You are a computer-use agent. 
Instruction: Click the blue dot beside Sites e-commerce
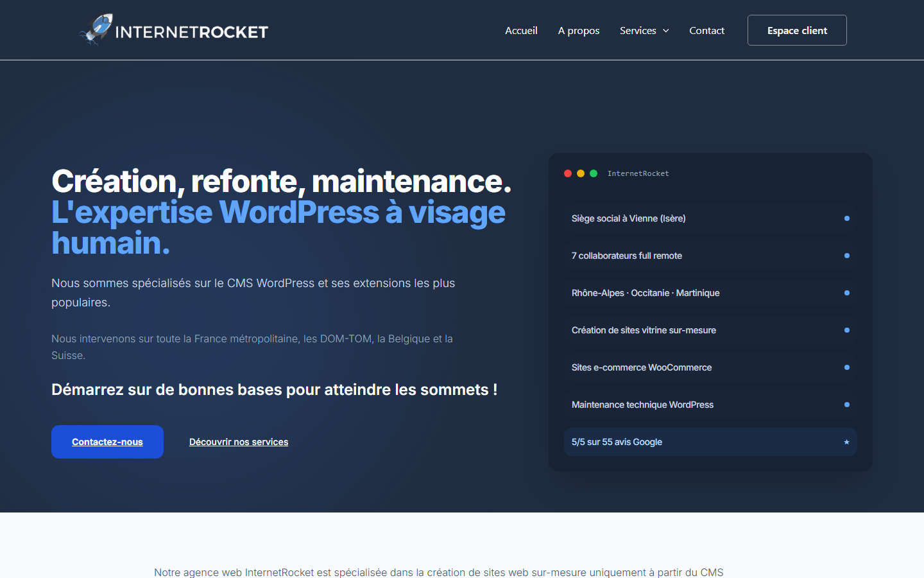(x=847, y=367)
